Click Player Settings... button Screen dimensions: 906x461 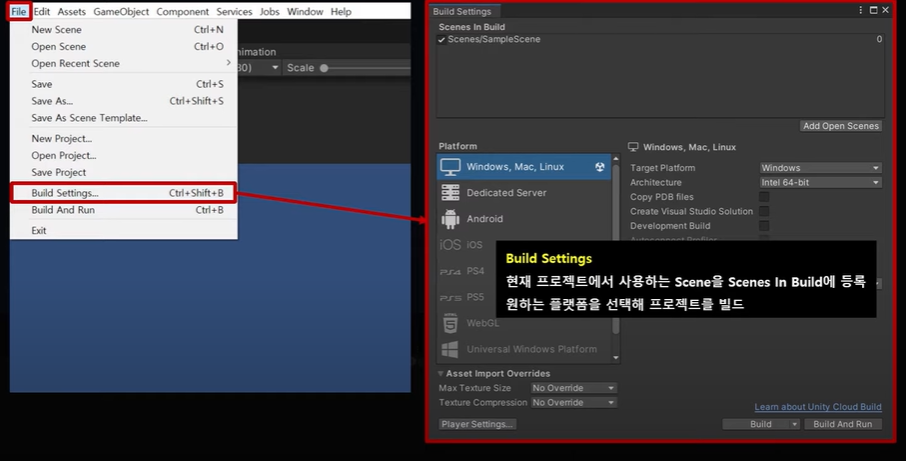[477, 424]
